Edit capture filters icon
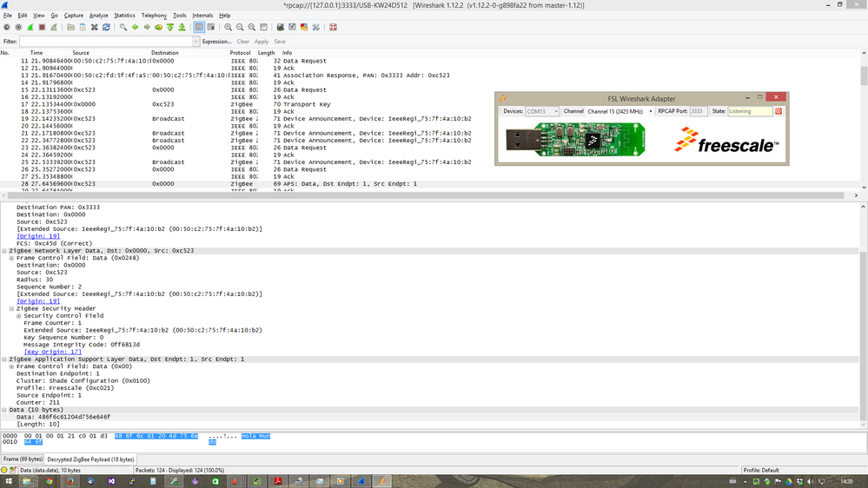868x488 pixels. pos(281,27)
